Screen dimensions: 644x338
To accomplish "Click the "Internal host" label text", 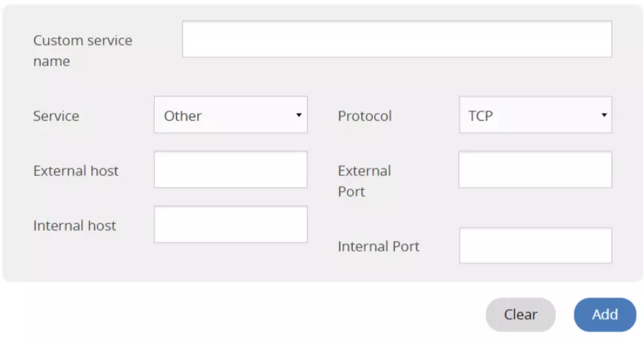I will point(75,225).
